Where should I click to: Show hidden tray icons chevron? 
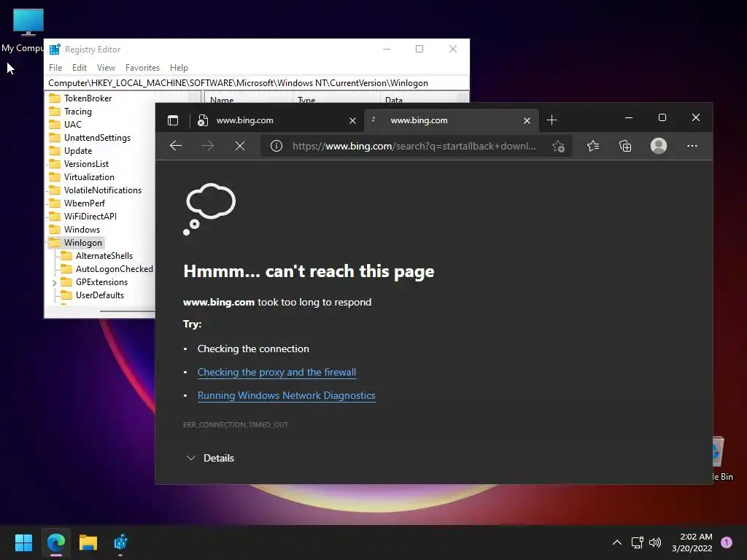coord(616,542)
